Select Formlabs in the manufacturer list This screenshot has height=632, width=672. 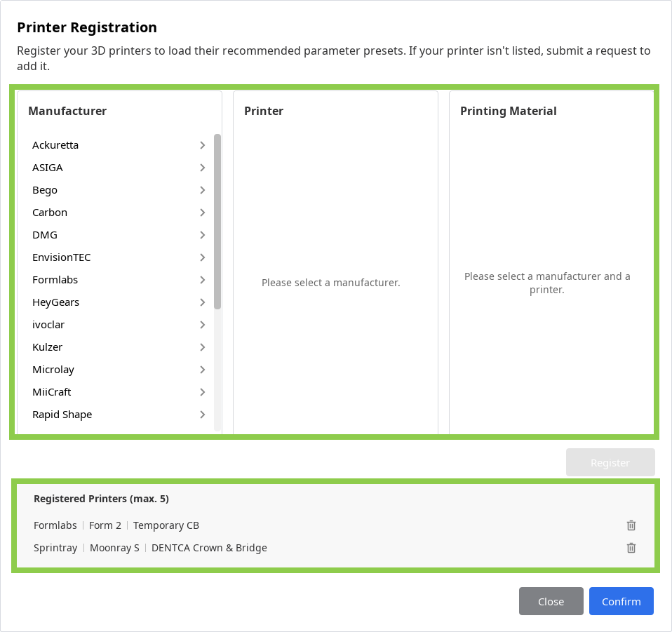[55, 280]
